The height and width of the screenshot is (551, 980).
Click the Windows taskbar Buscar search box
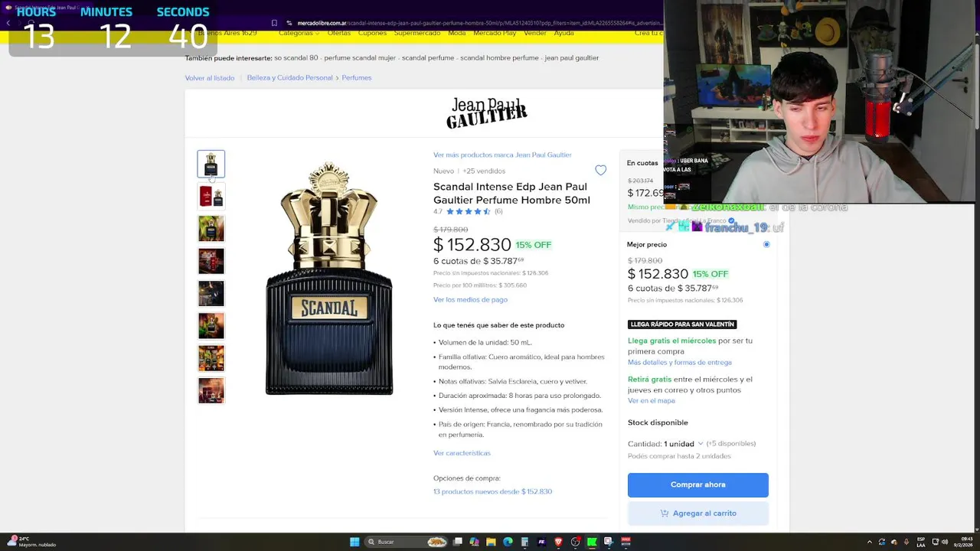pos(405,542)
